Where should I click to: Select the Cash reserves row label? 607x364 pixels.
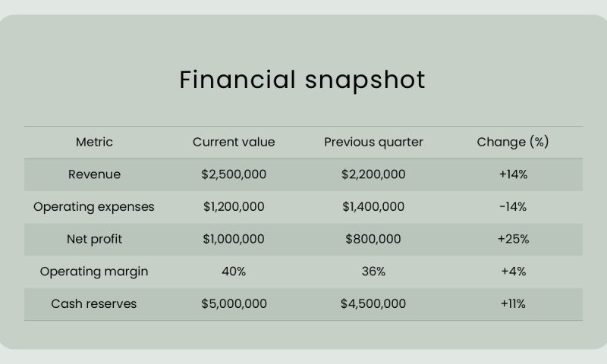click(x=94, y=304)
